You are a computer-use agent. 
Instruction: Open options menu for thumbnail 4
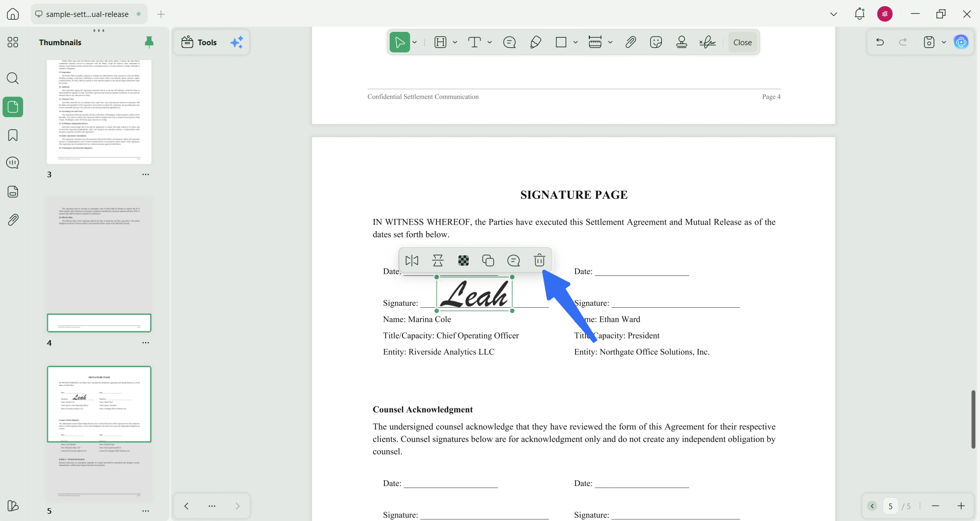point(146,343)
